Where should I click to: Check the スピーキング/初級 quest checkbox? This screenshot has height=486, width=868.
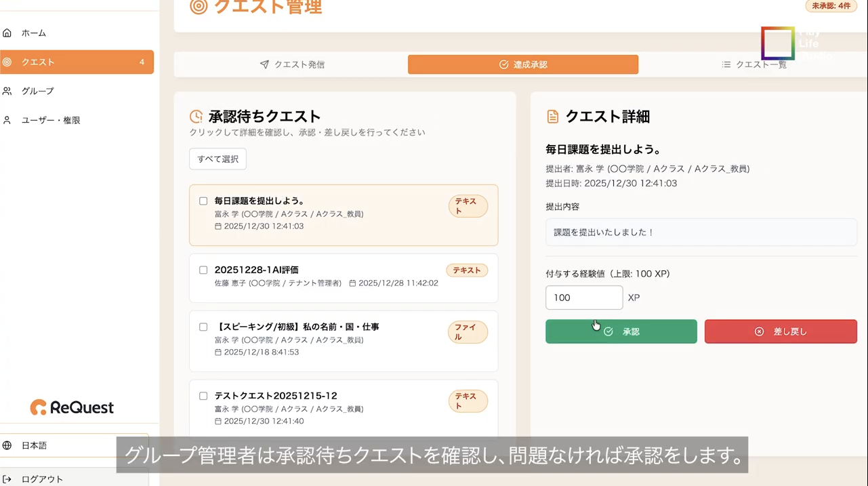[x=203, y=327]
